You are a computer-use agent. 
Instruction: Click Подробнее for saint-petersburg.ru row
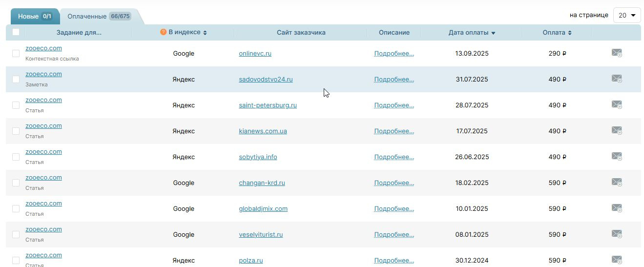tap(394, 105)
